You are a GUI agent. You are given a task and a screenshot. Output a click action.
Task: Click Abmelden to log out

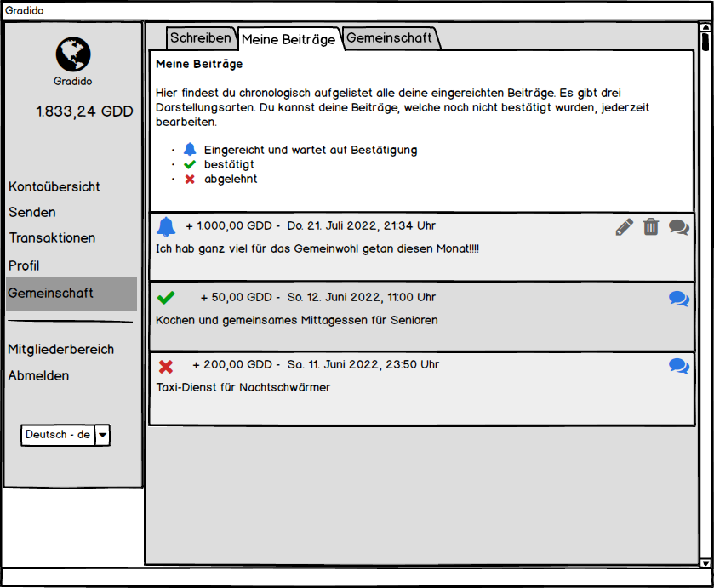(x=38, y=375)
